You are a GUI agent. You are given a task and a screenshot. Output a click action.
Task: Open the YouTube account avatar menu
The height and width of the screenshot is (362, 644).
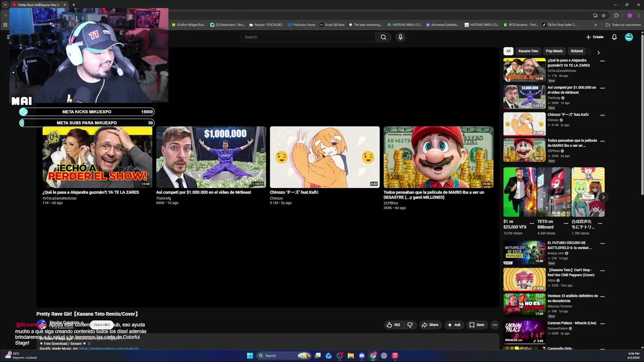[x=629, y=37]
